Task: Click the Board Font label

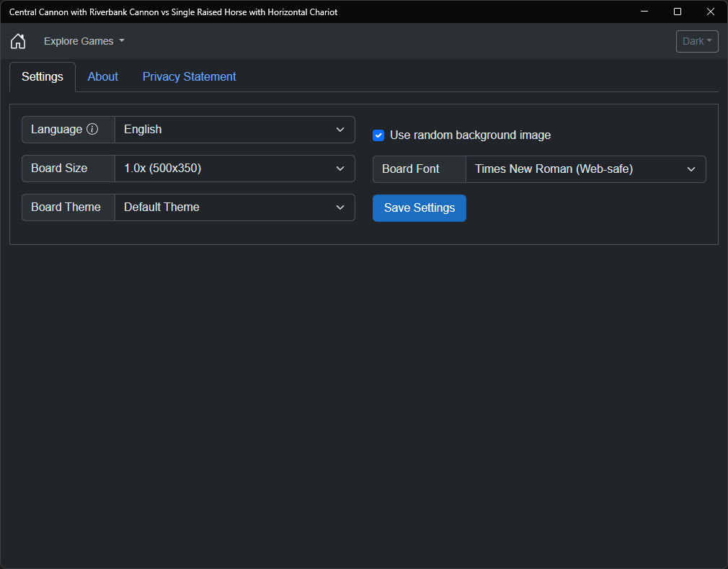Action: (x=410, y=169)
